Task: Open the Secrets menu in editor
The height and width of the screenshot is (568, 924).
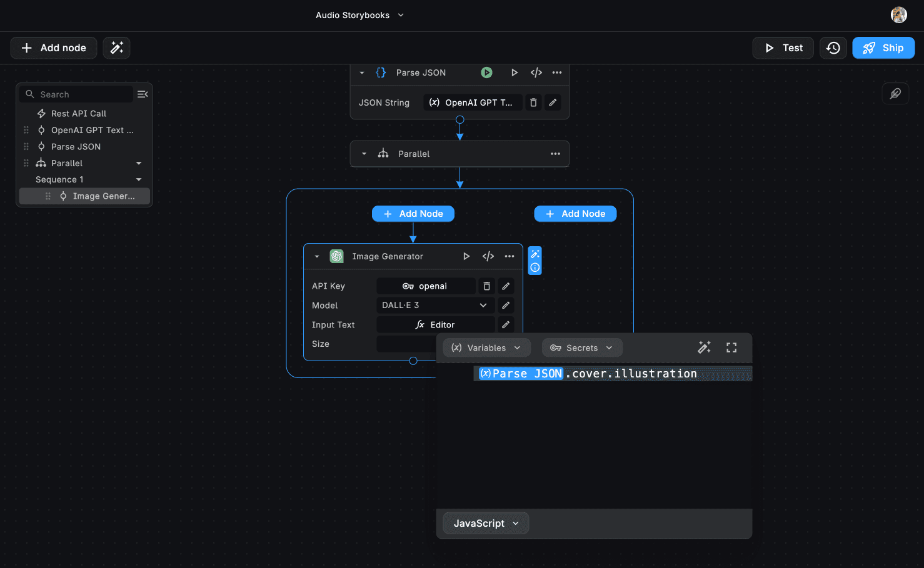Action: coord(581,348)
